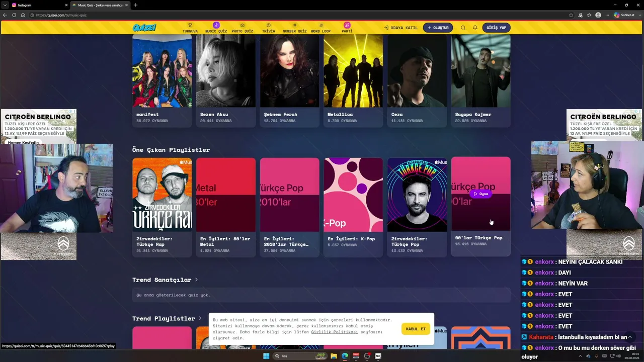Select Number Quiz in the navbar

(x=294, y=28)
